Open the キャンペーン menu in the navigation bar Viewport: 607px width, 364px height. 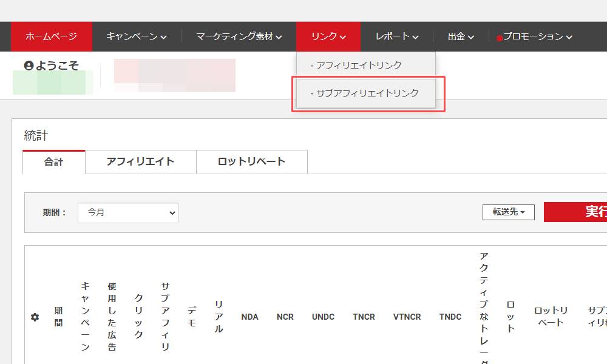[135, 36]
